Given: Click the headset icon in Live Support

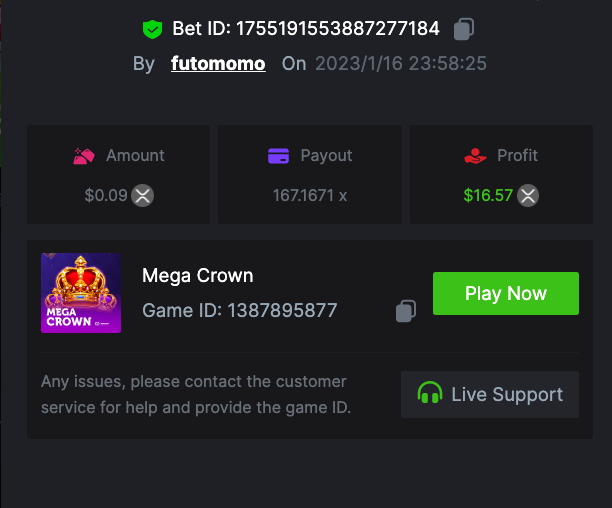Looking at the screenshot, I should [x=430, y=394].
